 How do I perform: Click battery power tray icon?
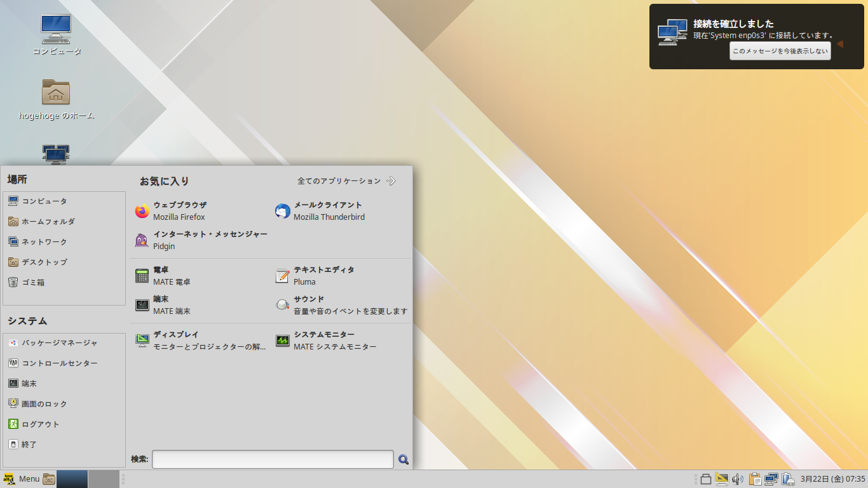point(788,479)
